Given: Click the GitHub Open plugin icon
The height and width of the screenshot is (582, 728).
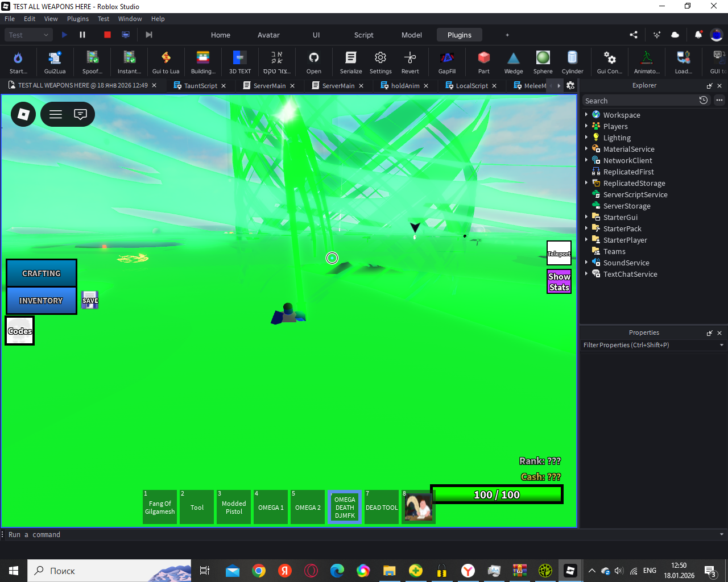Looking at the screenshot, I should tap(314, 62).
